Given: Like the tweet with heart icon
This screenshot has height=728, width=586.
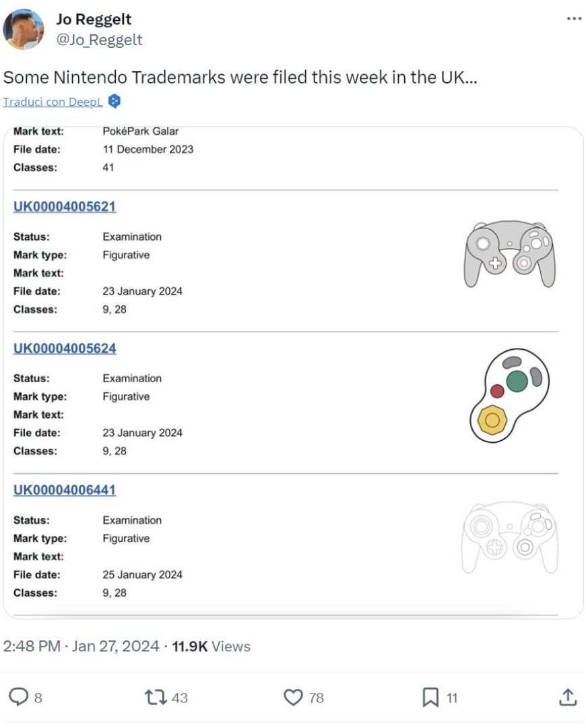Looking at the screenshot, I should pyautogui.click(x=293, y=697).
